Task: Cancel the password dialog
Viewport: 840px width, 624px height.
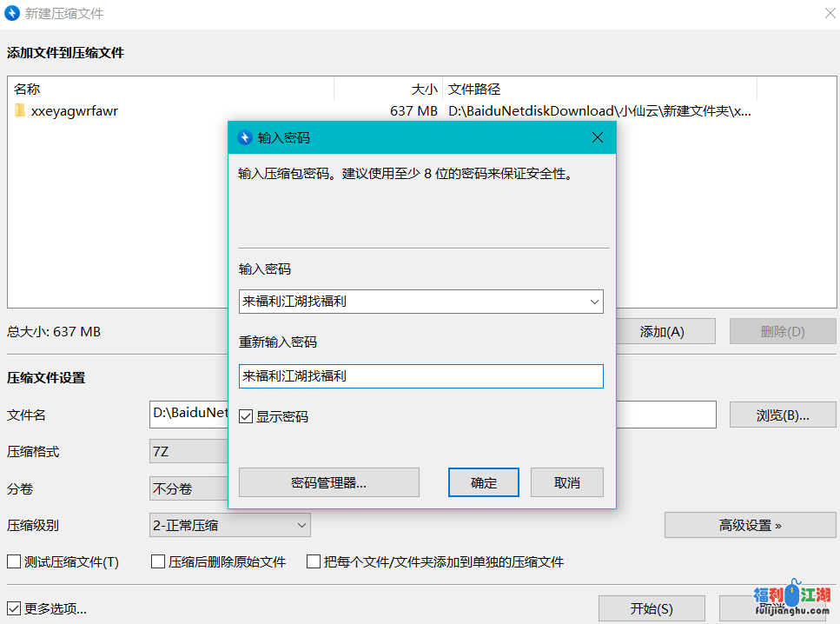Action: pos(566,483)
